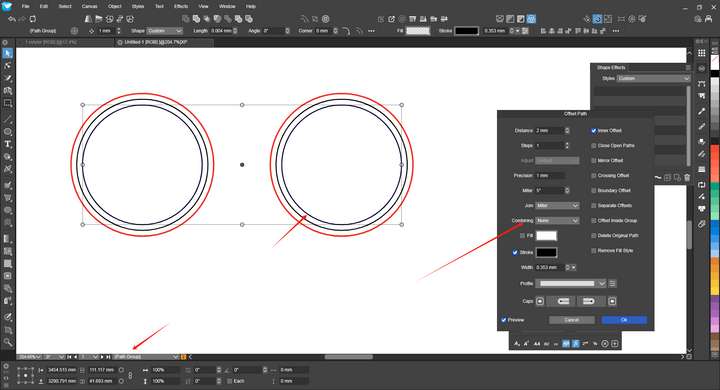Click Cancel in Offset Path dialog
The image size is (720, 390).
572,320
